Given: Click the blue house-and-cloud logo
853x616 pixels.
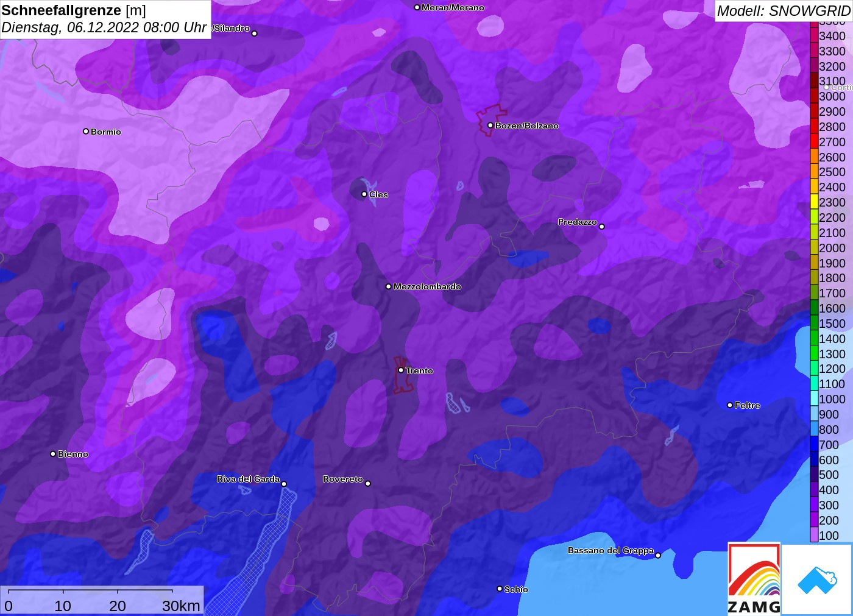Looking at the screenshot, I should click(817, 579).
